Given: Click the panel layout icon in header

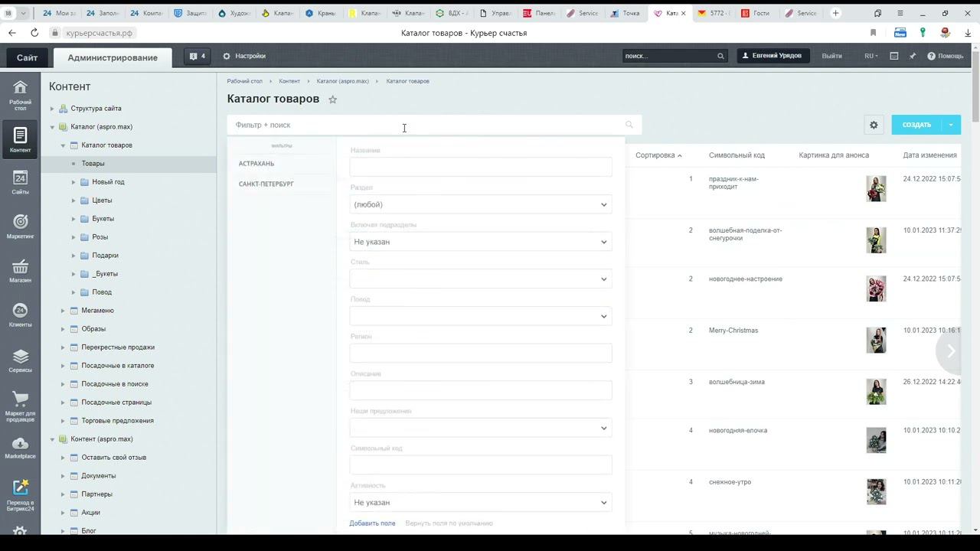Looking at the screenshot, I should [893, 56].
